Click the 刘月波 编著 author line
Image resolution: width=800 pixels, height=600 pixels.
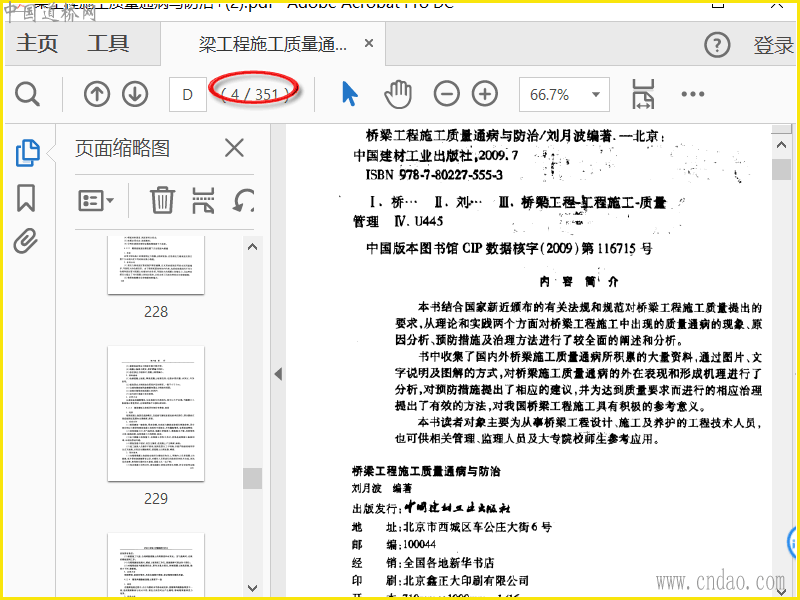(x=382, y=488)
